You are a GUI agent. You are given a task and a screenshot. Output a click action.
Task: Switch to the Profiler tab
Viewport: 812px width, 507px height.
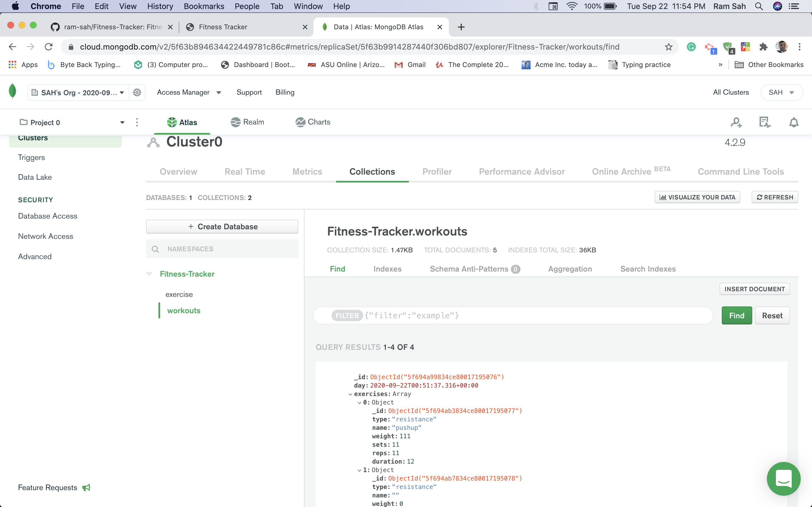(x=437, y=172)
